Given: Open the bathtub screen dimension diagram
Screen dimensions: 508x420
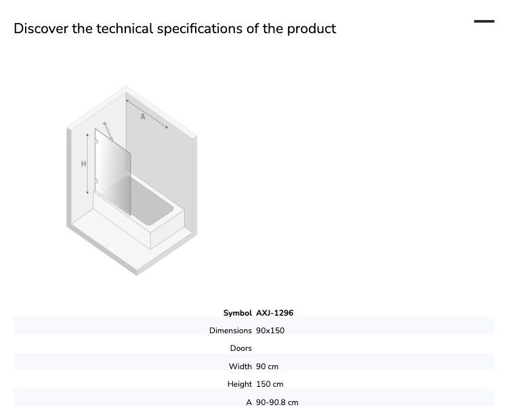Looking at the screenshot, I should pyautogui.click(x=132, y=180).
